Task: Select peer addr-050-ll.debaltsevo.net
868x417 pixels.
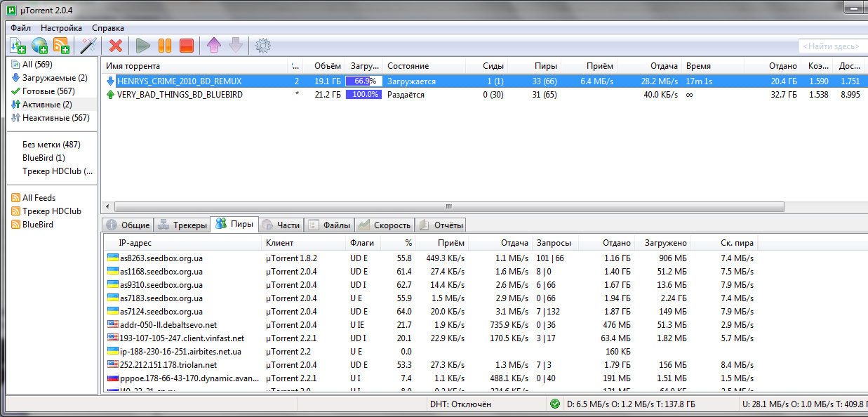Action: click(x=431, y=325)
